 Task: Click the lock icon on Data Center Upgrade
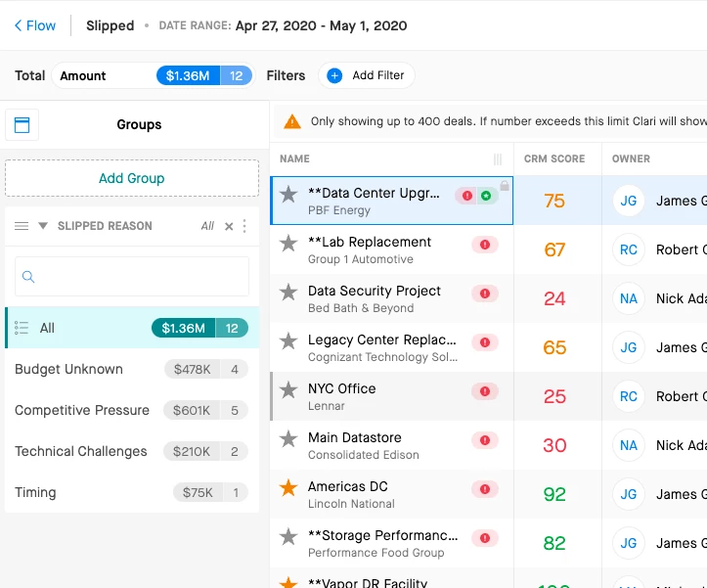[505, 186]
